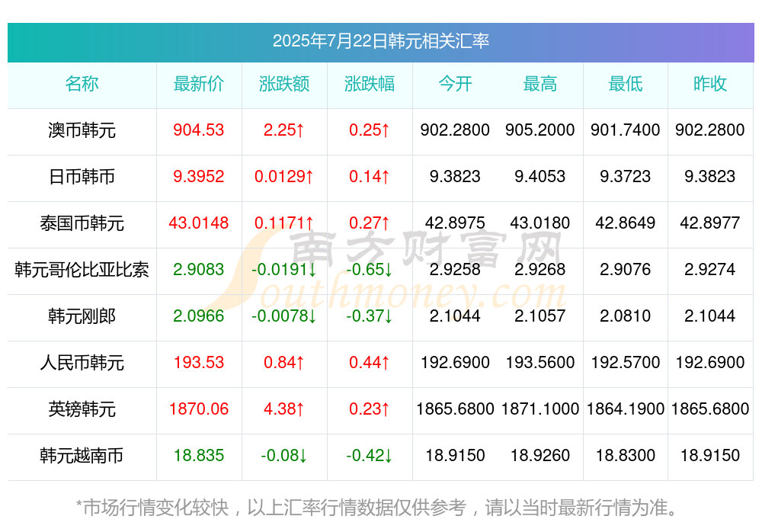Viewport: 762px width, 532px height.
Task: Click the high value 193.5600
Action: [540, 362]
